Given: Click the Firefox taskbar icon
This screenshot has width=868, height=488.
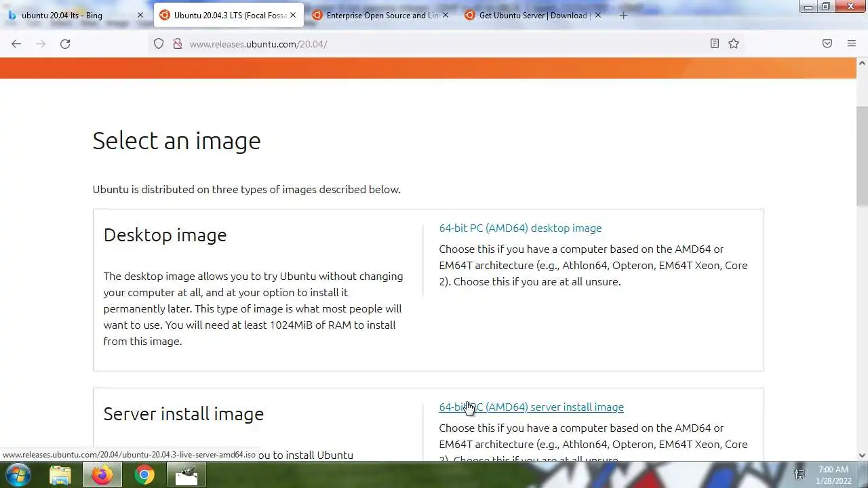Looking at the screenshot, I should click(x=102, y=475).
